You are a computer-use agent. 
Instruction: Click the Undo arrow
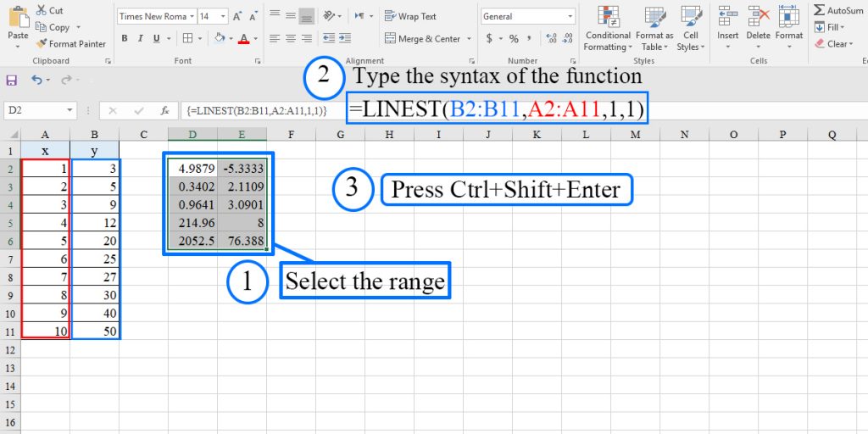36,81
